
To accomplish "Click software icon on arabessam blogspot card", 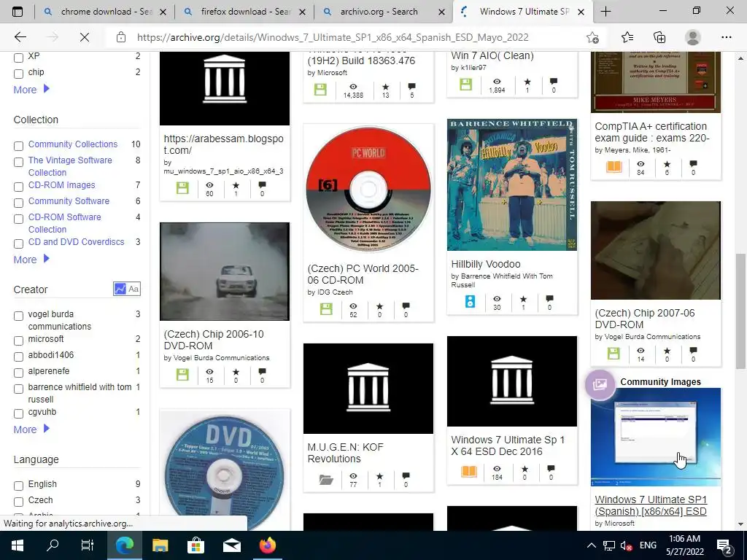I will [182, 187].
